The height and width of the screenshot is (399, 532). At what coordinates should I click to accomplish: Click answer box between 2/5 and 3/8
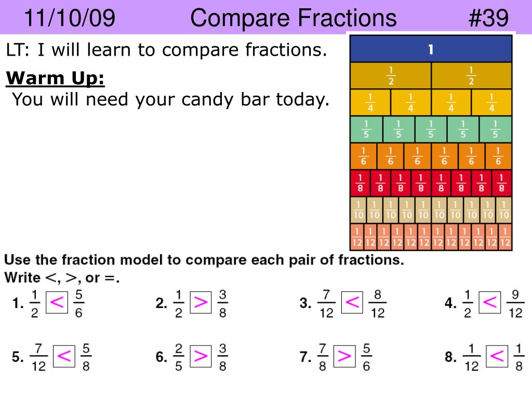point(201,356)
